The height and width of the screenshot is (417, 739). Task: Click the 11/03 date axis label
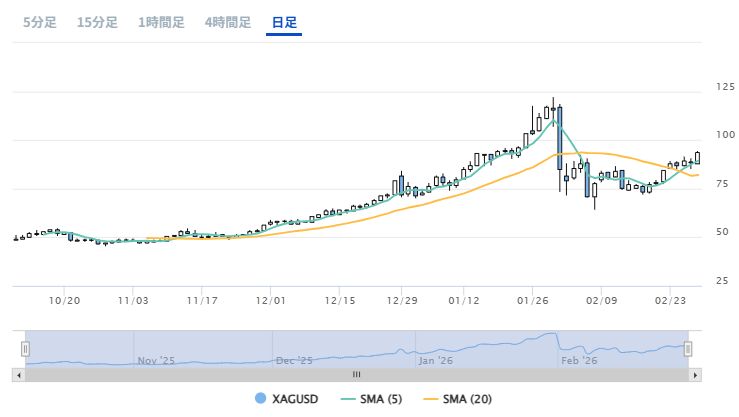133,301
